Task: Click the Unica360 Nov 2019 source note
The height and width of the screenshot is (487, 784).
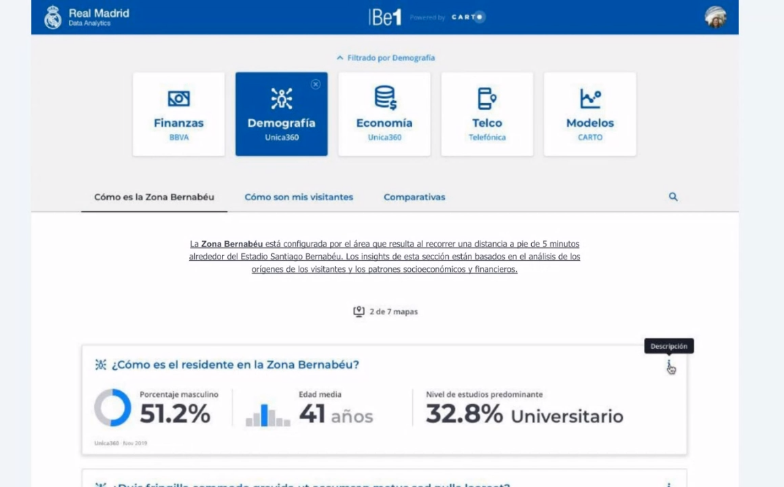Action: pyautogui.click(x=120, y=443)
